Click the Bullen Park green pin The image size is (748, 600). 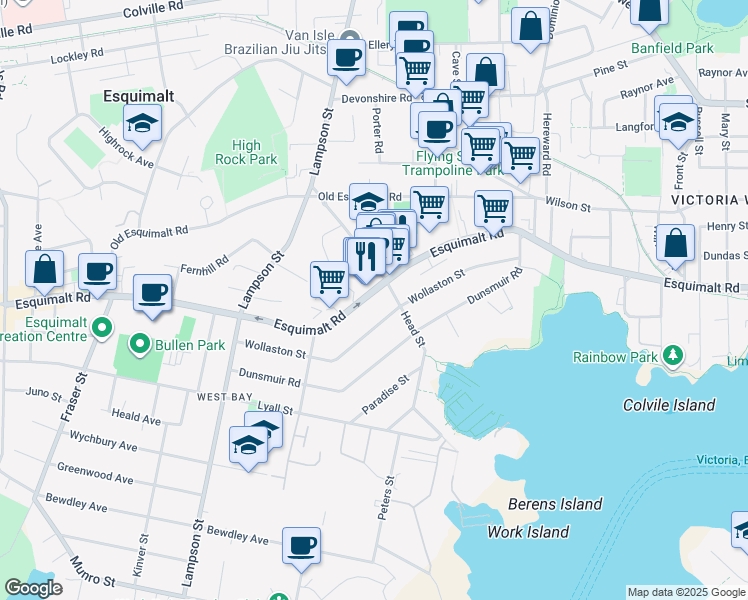139,345
